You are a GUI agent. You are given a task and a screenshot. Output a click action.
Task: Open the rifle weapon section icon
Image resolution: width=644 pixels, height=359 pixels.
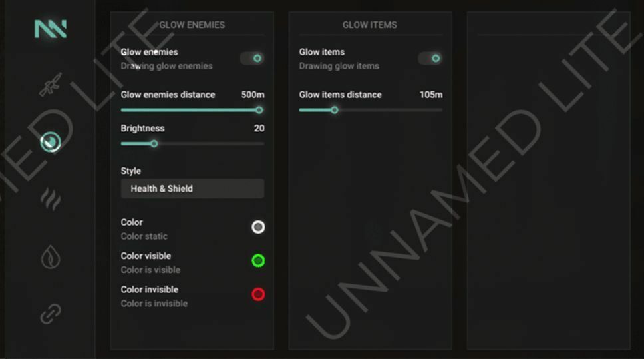click(51, 85)
